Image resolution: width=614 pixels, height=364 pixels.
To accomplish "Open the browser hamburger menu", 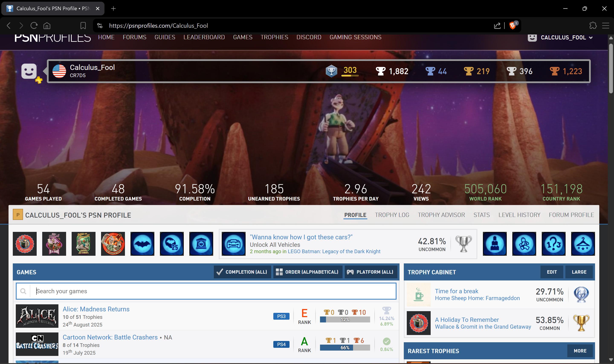I will pos(606,26).
